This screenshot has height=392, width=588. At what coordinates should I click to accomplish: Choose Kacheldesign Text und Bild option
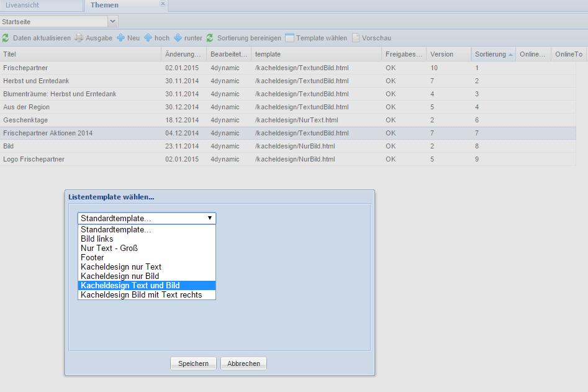(x=130, y=286)
